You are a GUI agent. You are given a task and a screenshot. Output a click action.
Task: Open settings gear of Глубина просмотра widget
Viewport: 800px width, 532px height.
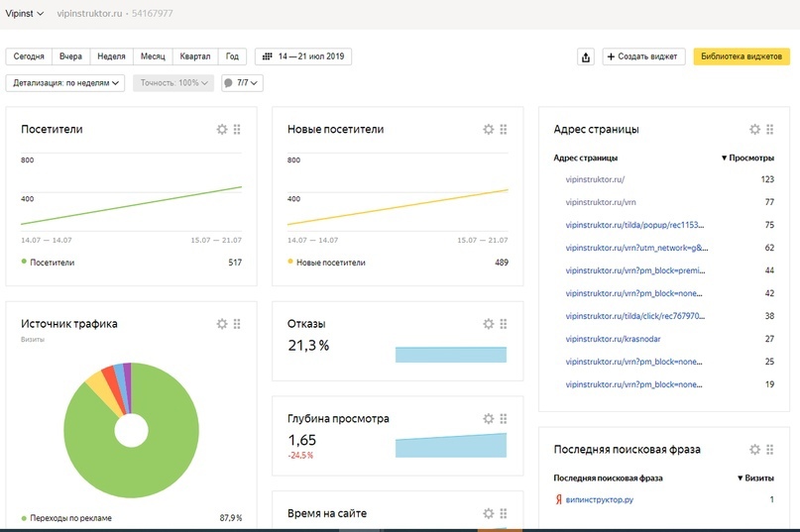click(489, 418)
